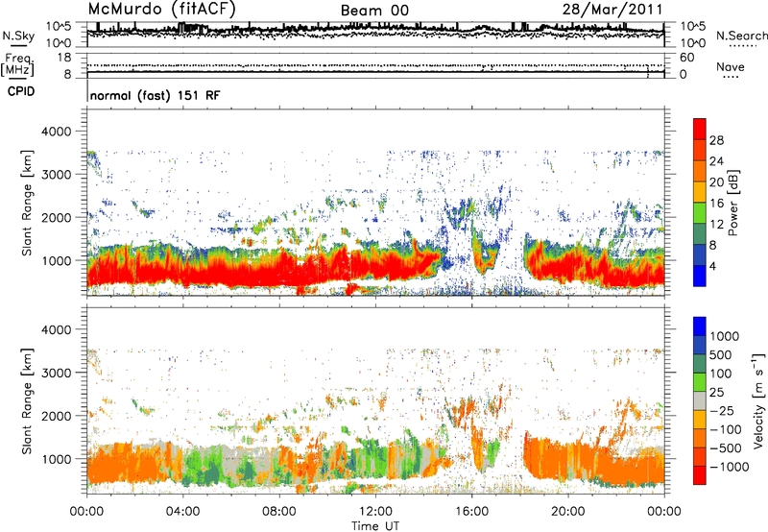This screenshot has height=532, width=768.
Task: Pick the blue top segment of Velocity color bar
Action: point(700,326)
